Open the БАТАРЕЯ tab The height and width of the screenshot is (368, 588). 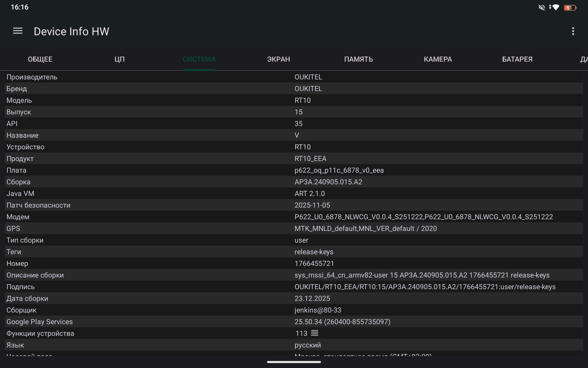click(x=517, y=59)
